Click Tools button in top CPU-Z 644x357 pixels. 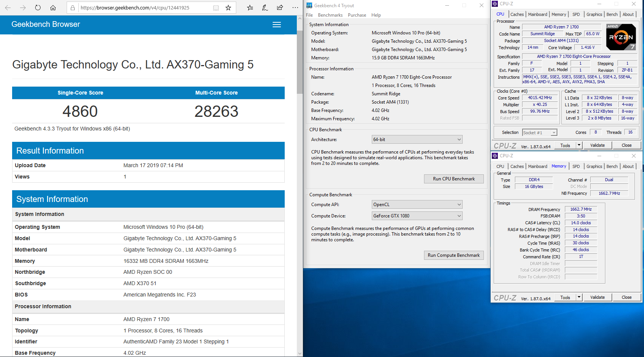(565, 145)
